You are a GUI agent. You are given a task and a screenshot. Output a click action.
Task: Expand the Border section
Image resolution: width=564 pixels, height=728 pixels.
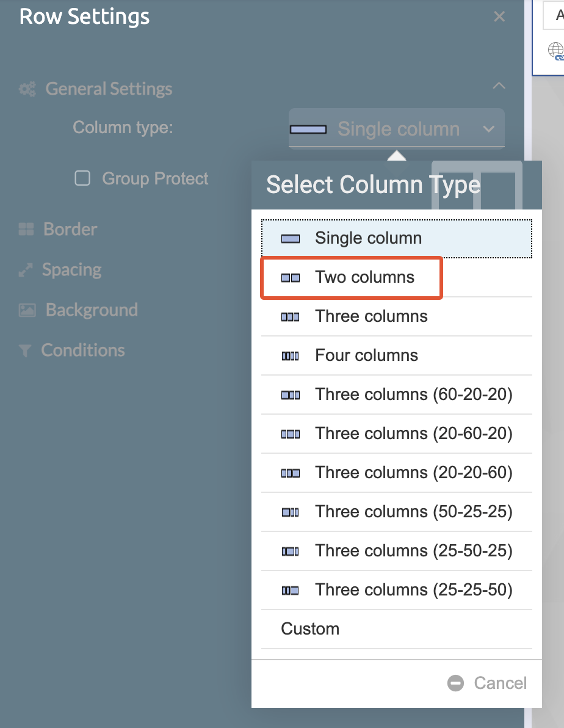70,230
